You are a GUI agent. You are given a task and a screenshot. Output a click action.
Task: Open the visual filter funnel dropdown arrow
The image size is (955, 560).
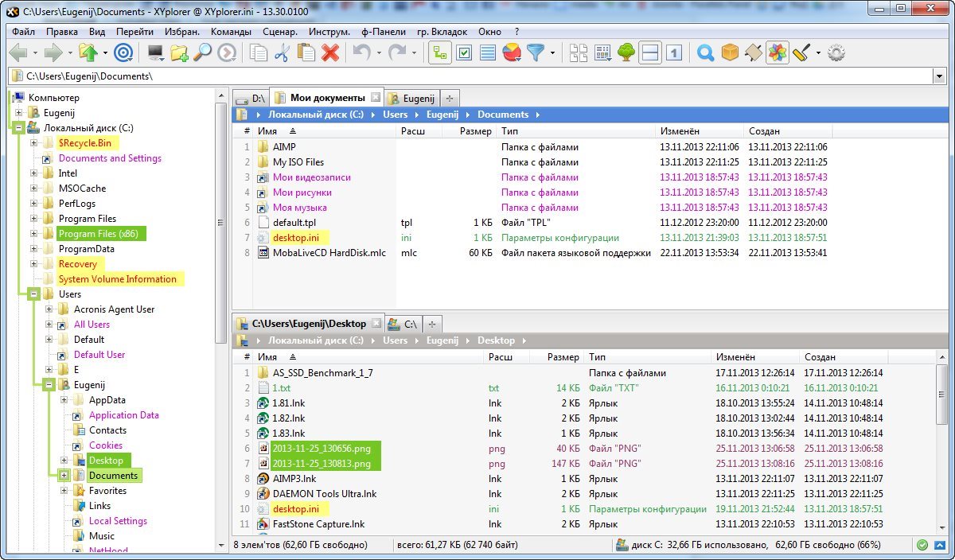(552, 53)
